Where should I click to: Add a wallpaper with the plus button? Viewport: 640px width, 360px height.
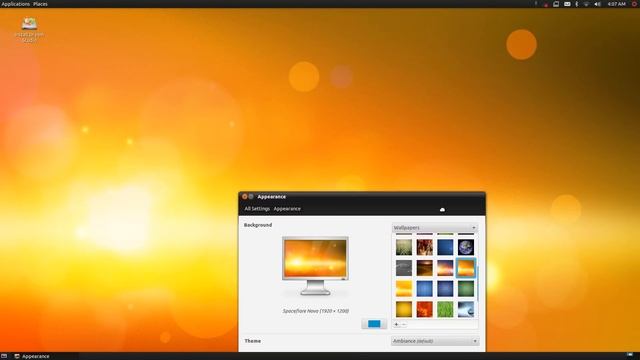pos(396,324)
